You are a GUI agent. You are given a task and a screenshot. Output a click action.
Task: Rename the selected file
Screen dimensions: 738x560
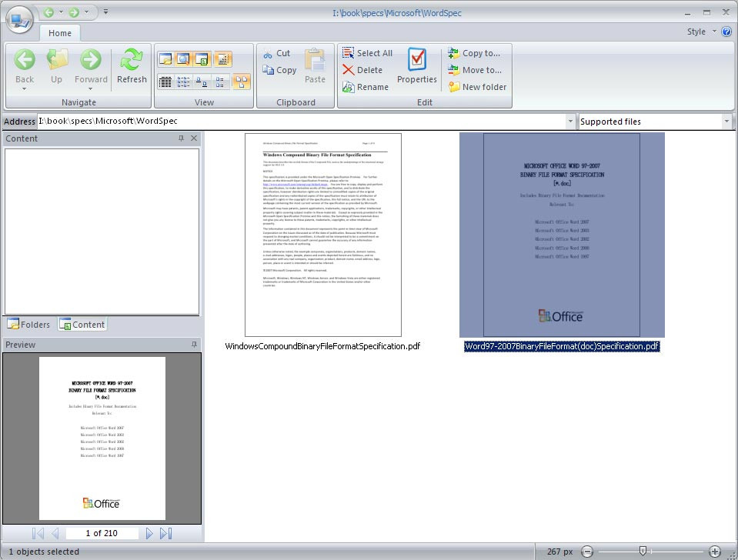click(x=366, y=87)
